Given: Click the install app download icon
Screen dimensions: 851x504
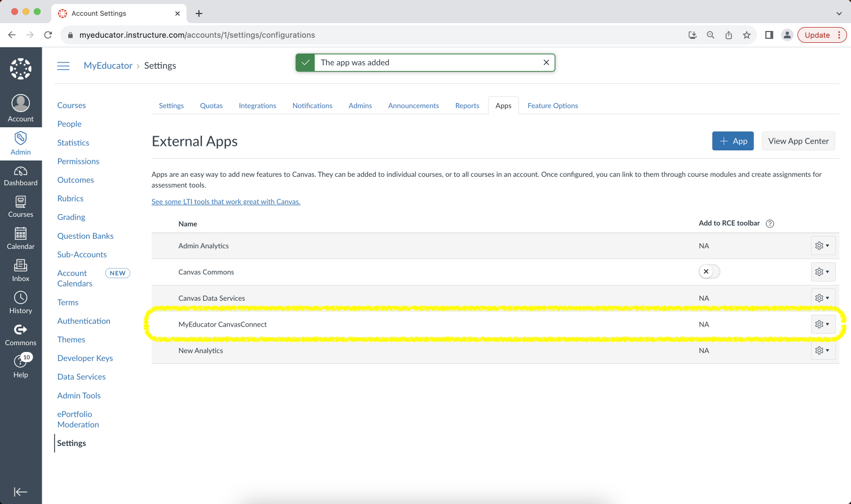Looking at the screenshot, I should click(693, 35).
